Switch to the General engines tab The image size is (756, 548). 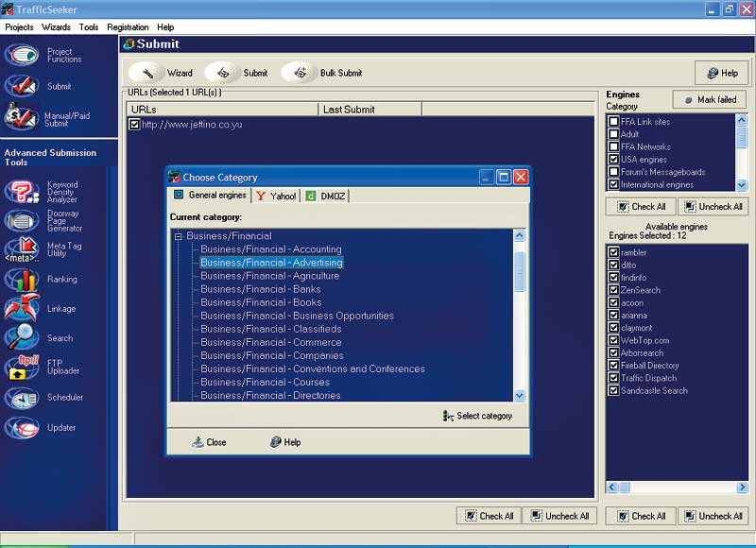(211, 196)
